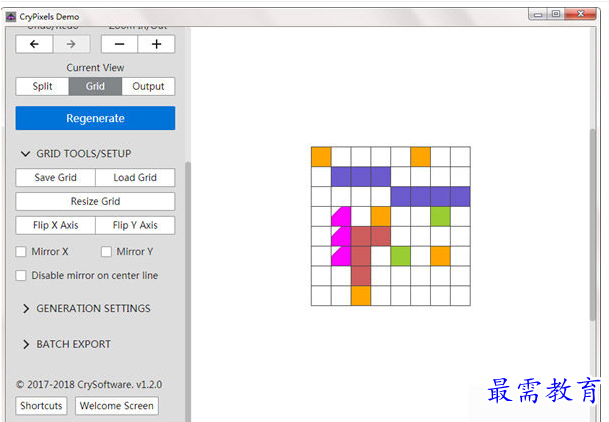This screenshot has width=609, height=422.
Task: Zoom in with the plus button
Action: coord(156,44)
